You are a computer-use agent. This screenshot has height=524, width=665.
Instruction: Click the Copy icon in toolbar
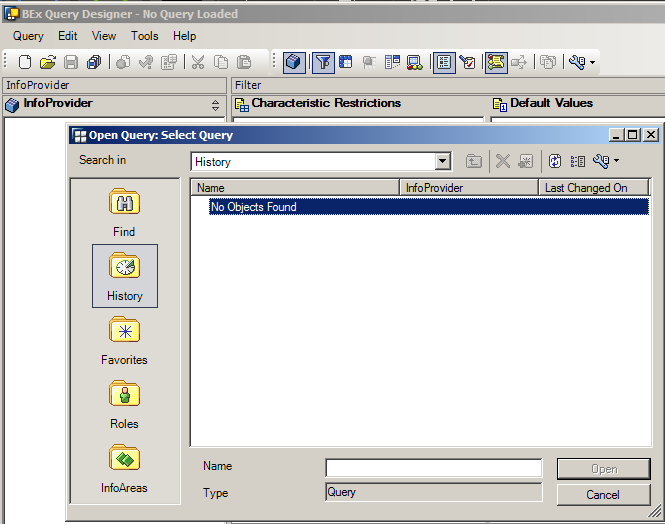(221, 62)
